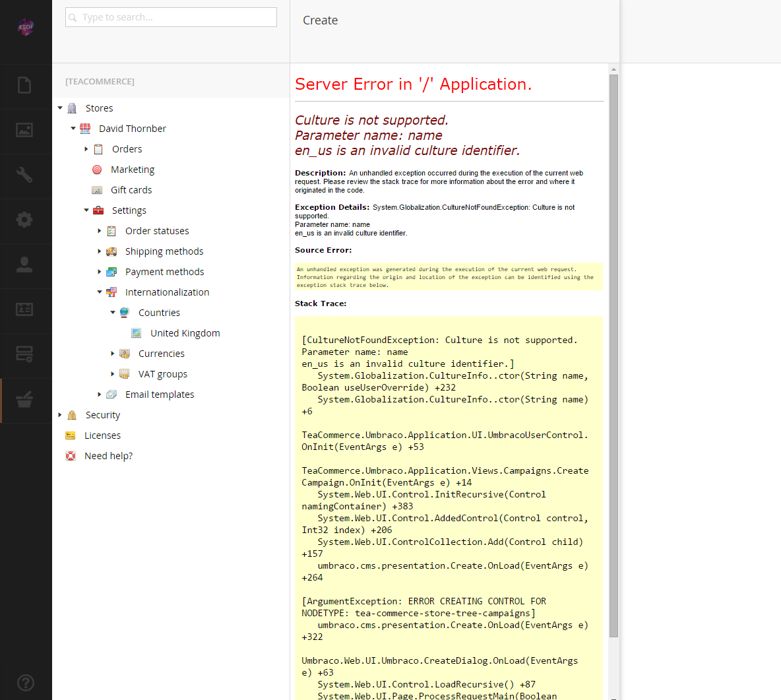Click the 'Create' dialog title

pyautogui.click(x=321, y=20)
